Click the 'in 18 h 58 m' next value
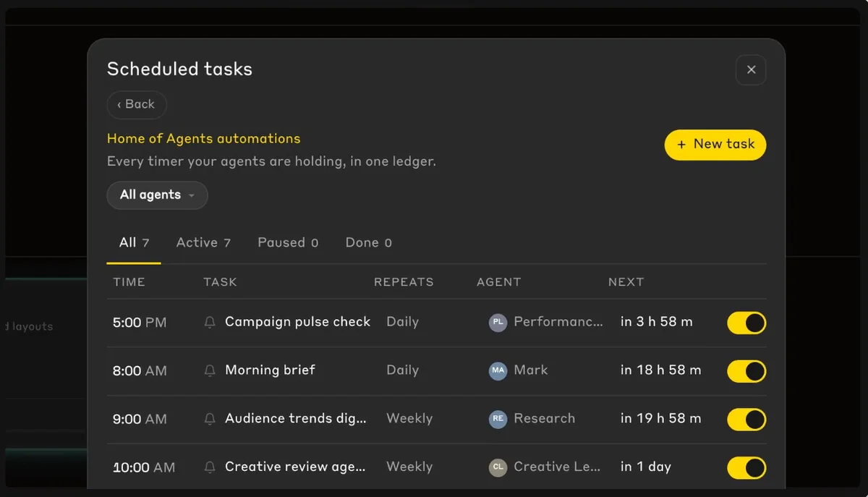The height and width of the screenshot is (497, 868). [661, 370]
